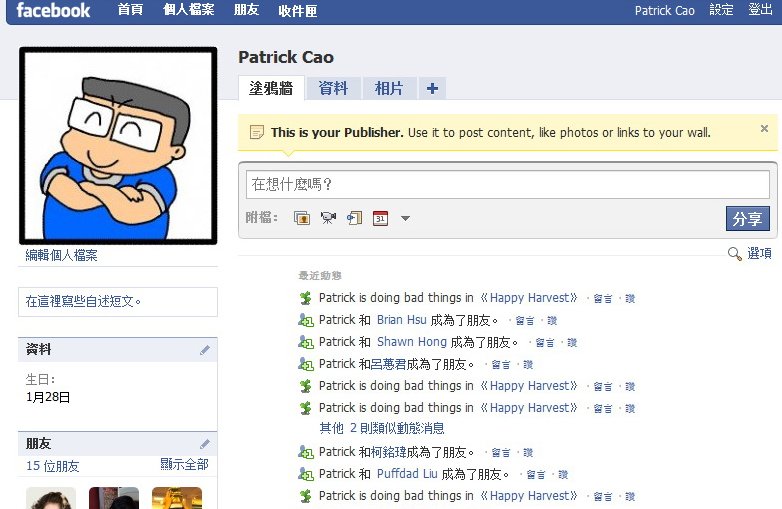This screenshot has width=782, height=509.
Task: Click 留言 on the Brian Hsu story
Action: click(525, 321)
